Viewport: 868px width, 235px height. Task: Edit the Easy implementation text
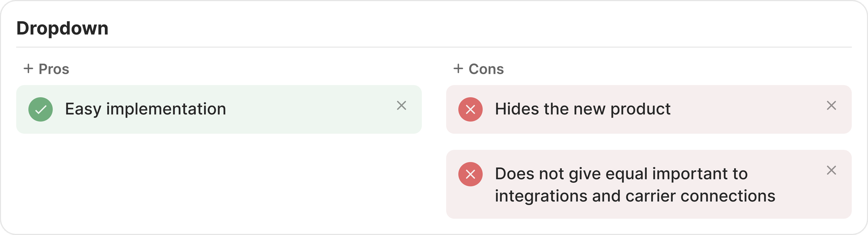pyautogui.click(x=145, y=109)
